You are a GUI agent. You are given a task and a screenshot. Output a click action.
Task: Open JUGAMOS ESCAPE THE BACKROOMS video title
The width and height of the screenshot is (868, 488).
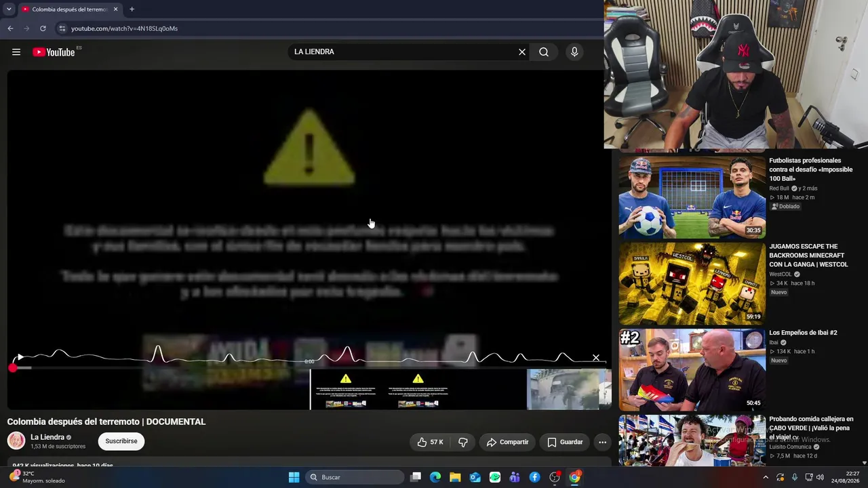pyautogui.click(x=808, y=256)
